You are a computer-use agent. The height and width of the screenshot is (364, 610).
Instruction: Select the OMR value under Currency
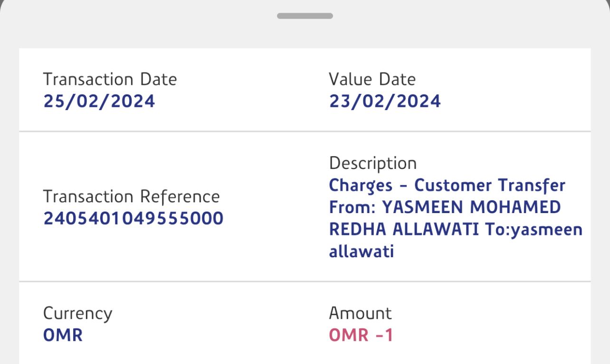(x=63, y=335)
